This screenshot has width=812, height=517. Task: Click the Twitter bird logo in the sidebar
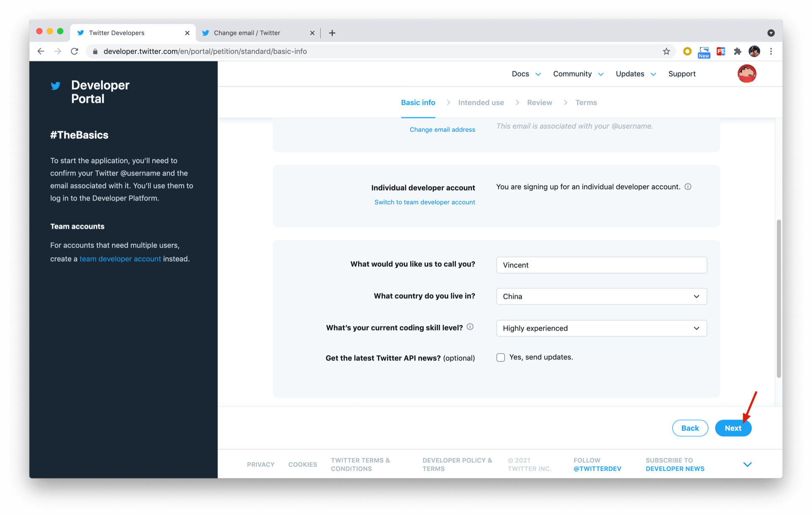55,86
